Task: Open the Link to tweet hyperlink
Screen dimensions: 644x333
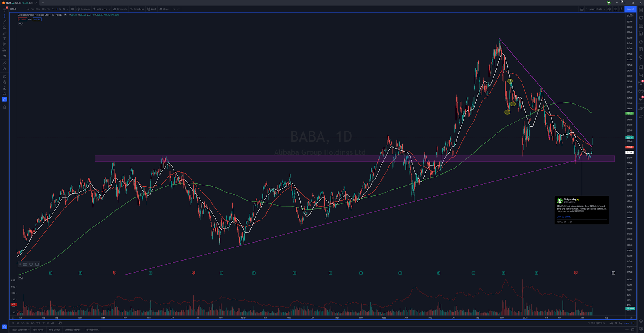Action: 563,216
